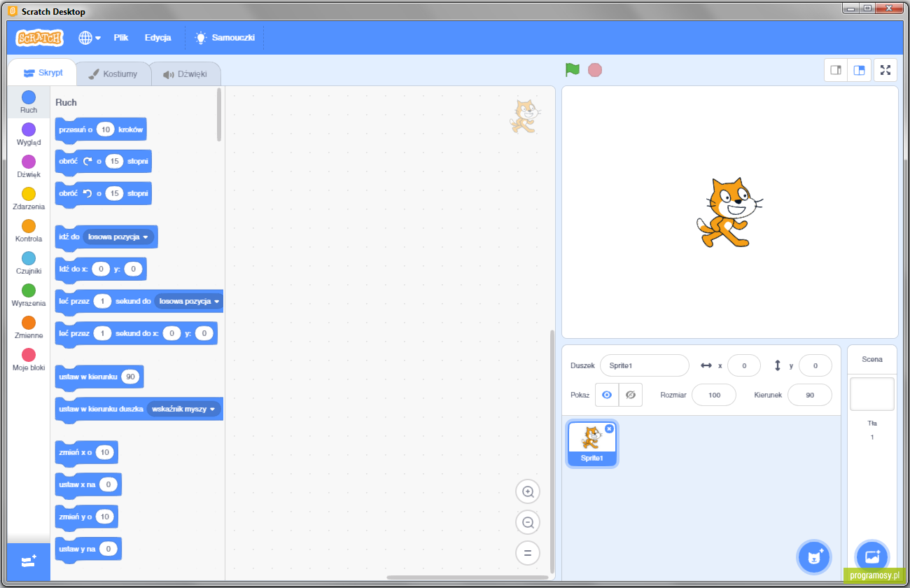The height and width of the screenshot is (588, 910).
Task: Click the sprite x position field
Action: click(744, 365)
